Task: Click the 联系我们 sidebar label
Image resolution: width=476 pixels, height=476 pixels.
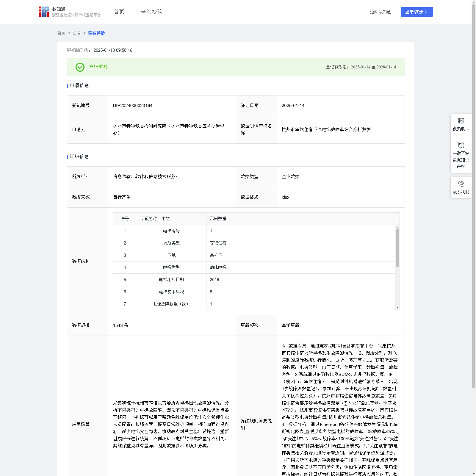Action: 461,192
